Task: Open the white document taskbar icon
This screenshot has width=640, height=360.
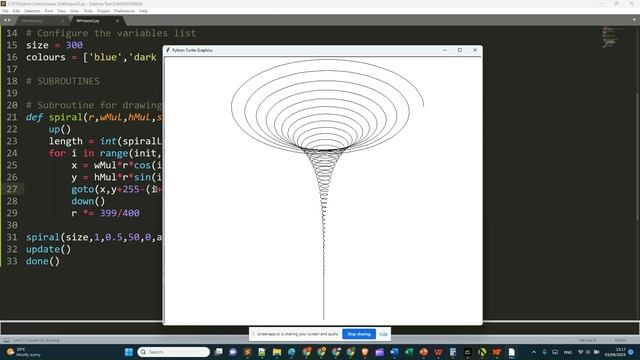Action: [x=511, y=352]
